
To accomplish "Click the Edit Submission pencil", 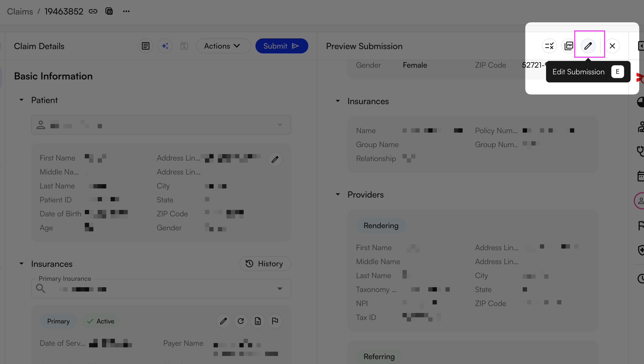I will coord(588,46).
